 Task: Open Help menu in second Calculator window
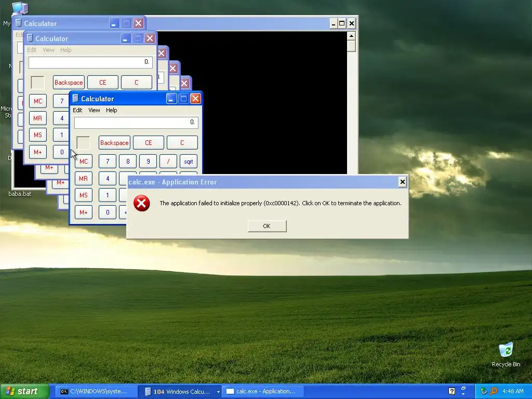click(66, 50)
